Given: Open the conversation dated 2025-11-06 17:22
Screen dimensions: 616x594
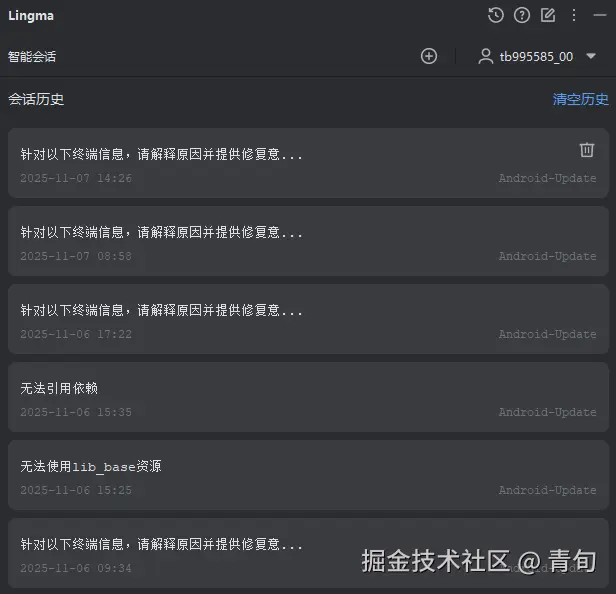Looking at the screenshot, I should [x=308, y=319].
